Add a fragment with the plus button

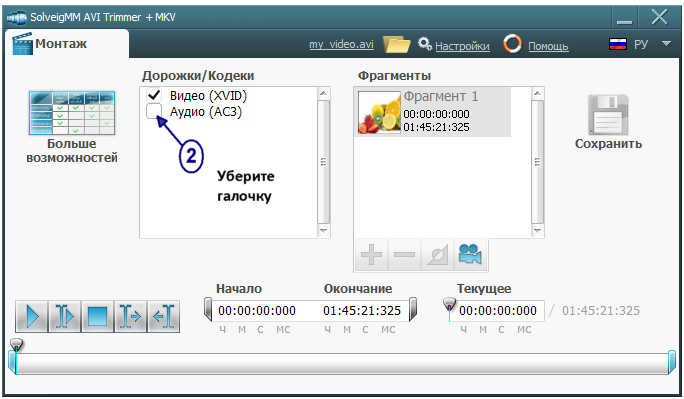[x=371, y=255]
